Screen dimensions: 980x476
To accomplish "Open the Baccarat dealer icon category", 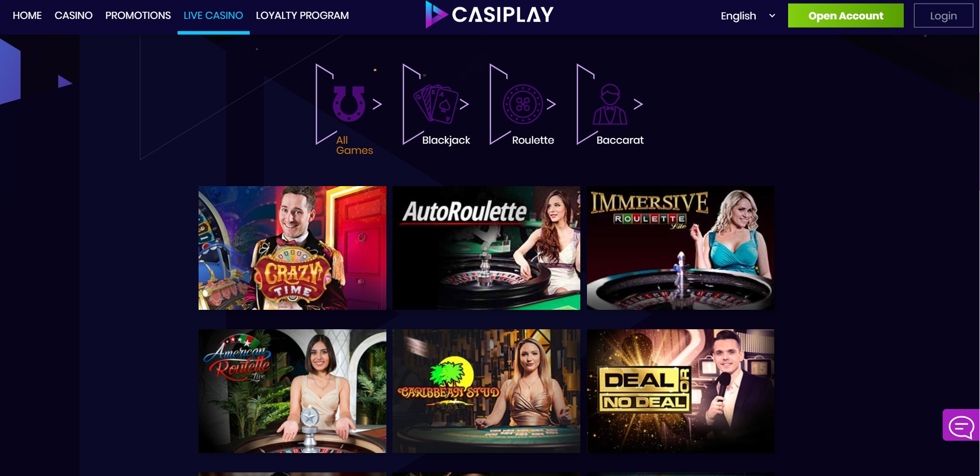I will (x=609, y=104).
